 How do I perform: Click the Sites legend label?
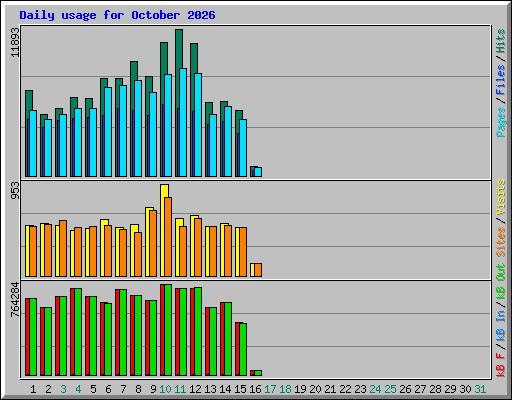pos(501,242)
